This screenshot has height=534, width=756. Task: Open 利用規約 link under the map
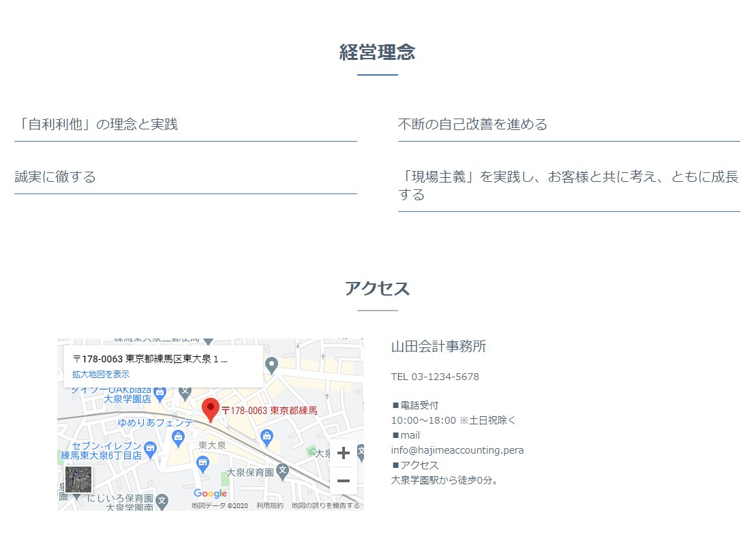pos(270,505)
